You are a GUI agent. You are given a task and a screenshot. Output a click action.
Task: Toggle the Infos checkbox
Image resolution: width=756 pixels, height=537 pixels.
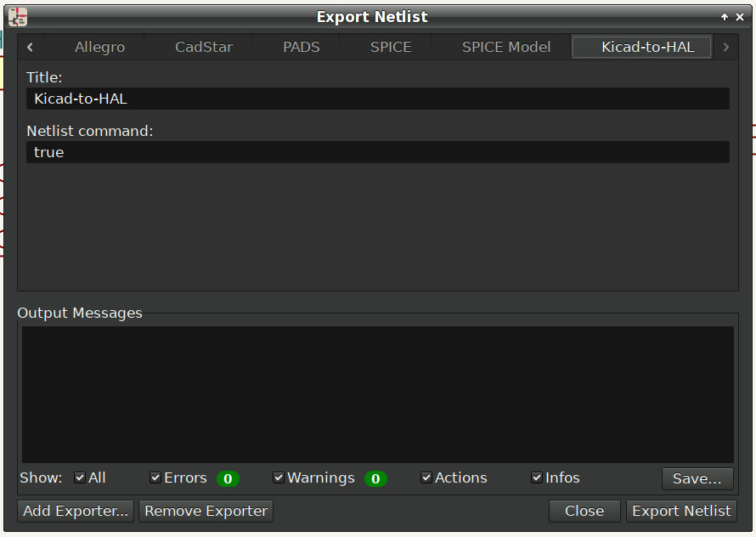[x=537, y=478]
